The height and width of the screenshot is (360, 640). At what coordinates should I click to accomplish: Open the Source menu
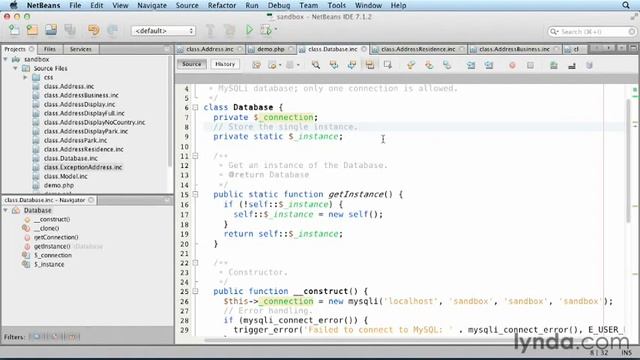[187, 5]
